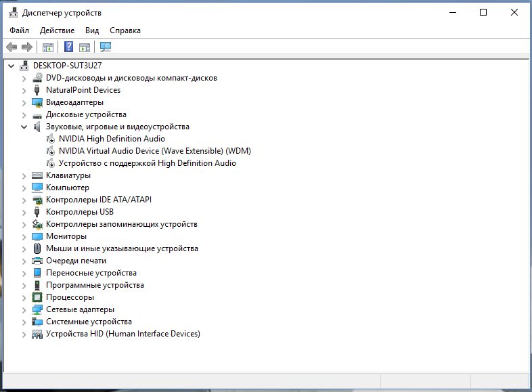Viewport: 532px width, 392px height.
Task: Close the Диспетчер устройств window
Action: coord(514,13)
